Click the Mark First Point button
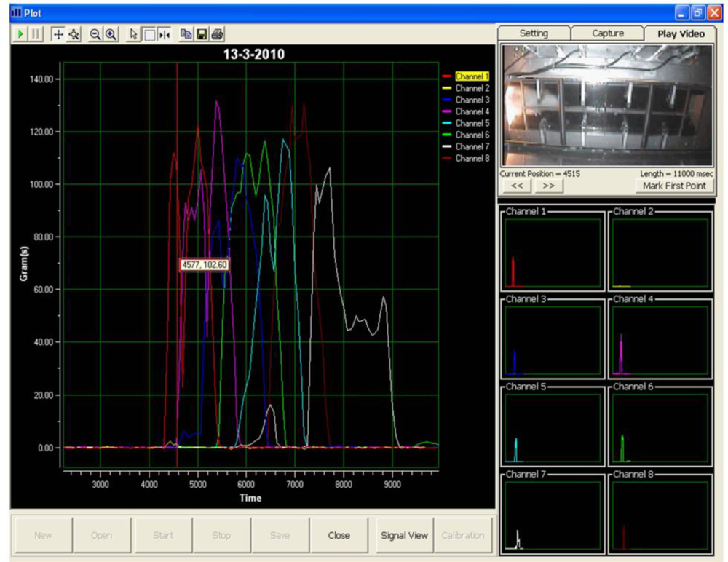 coord(674,186)
